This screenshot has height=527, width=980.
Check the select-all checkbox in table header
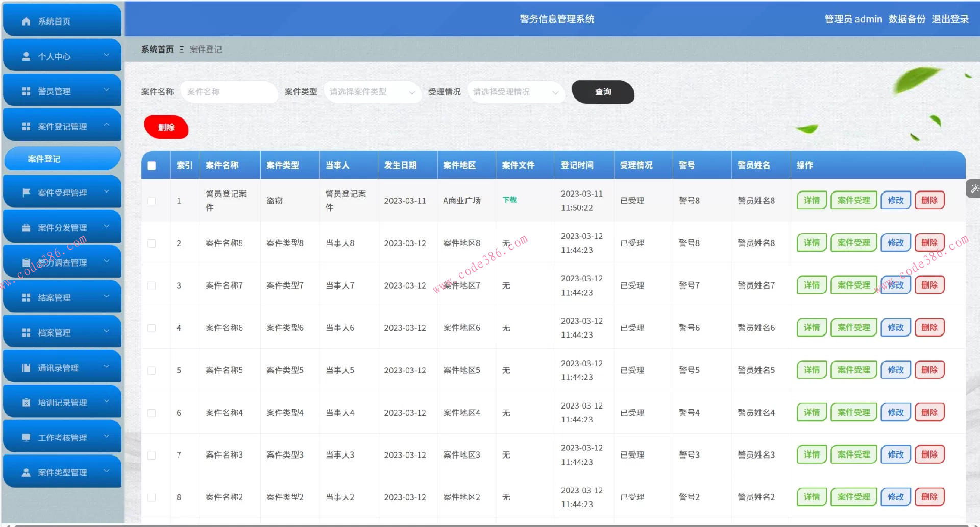pos(151,165)
